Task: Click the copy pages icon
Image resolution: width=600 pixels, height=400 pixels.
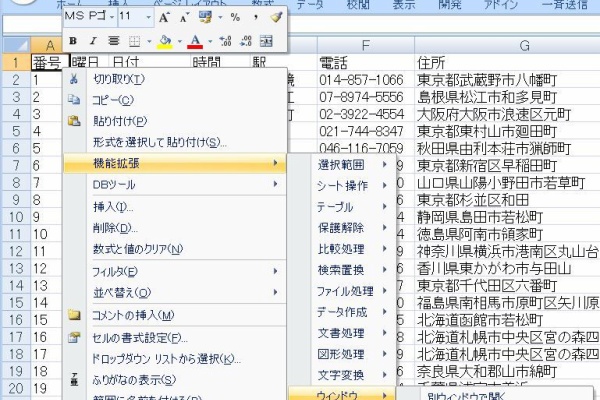Action: point(74,100)
